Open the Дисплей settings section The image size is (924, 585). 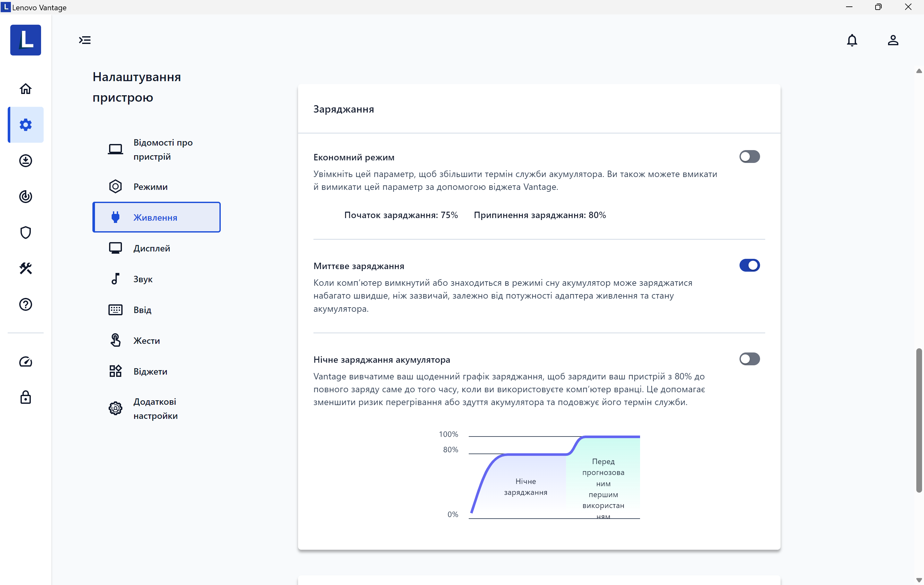pyautogui.click(x=151, y=248)
